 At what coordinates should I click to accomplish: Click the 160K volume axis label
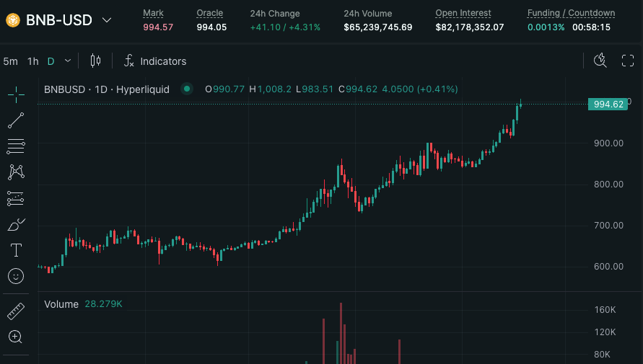pos(605,310)
